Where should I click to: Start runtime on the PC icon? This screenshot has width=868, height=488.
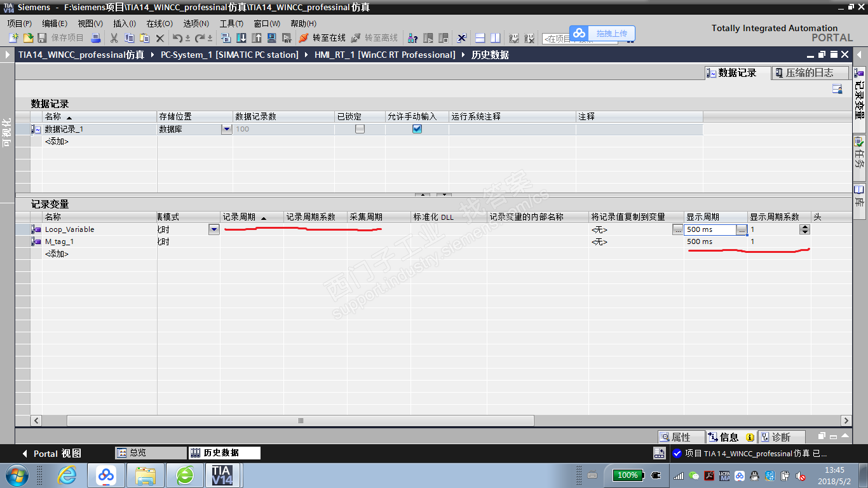point(287,38)
